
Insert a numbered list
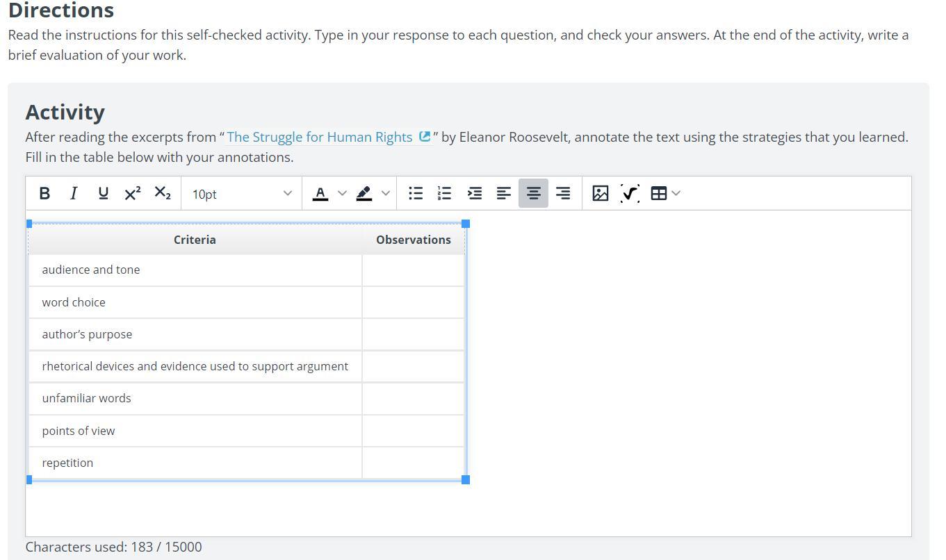pos(445,193)
